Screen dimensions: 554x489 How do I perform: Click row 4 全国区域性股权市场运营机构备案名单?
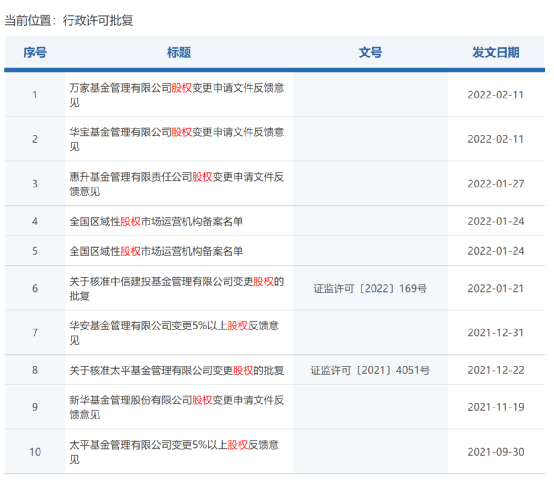156,222
